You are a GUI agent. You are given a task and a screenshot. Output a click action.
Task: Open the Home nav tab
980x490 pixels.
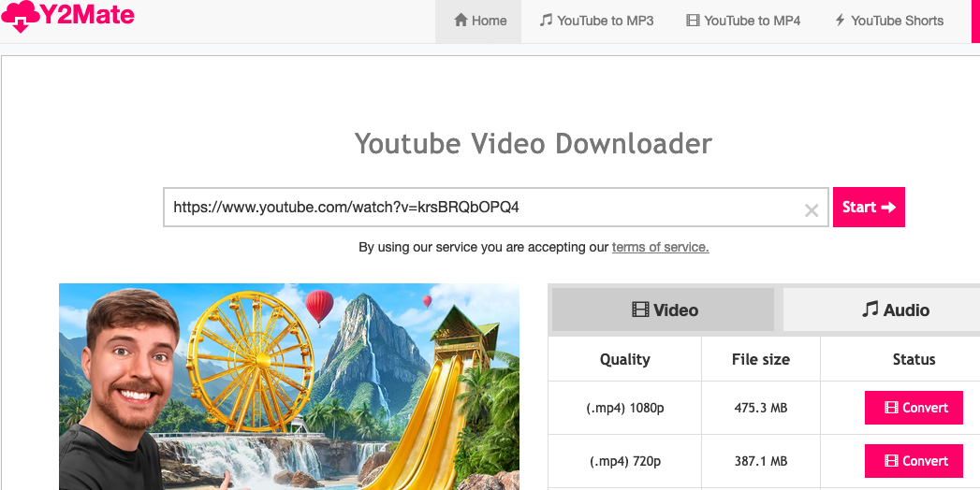click(x=478, y=22)
